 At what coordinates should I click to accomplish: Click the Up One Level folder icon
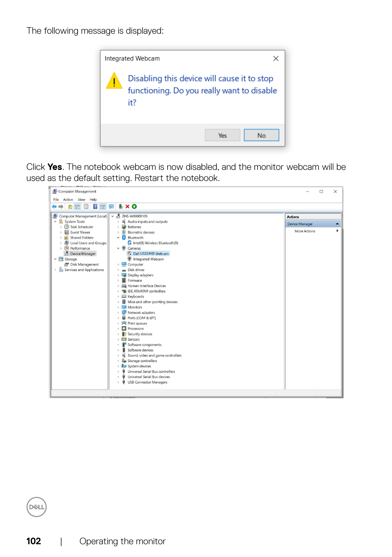click(70, 207)
